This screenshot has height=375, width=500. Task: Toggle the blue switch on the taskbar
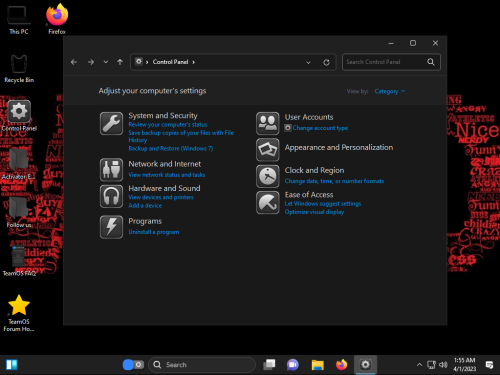[133, 365]
